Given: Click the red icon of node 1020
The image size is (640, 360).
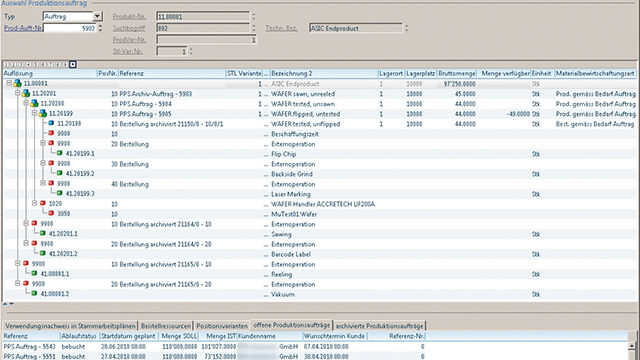Looking at the screenshot, I should (43, 203).
